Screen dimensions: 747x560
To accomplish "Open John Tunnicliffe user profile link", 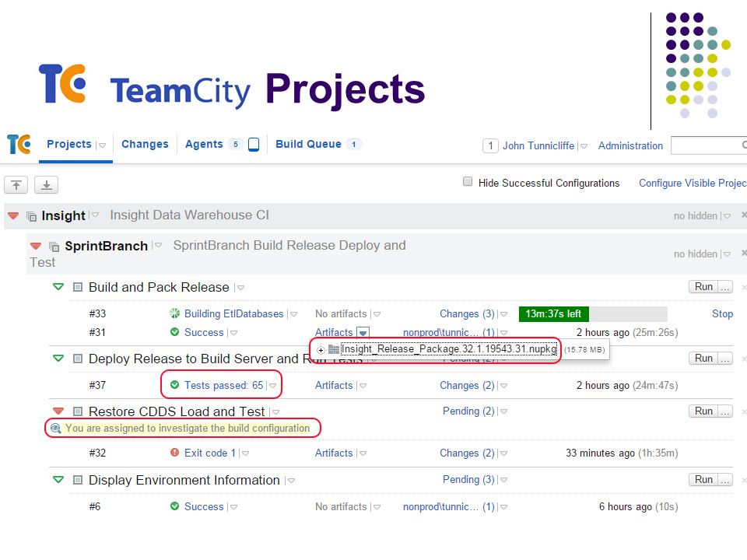I will coord(538,145).
